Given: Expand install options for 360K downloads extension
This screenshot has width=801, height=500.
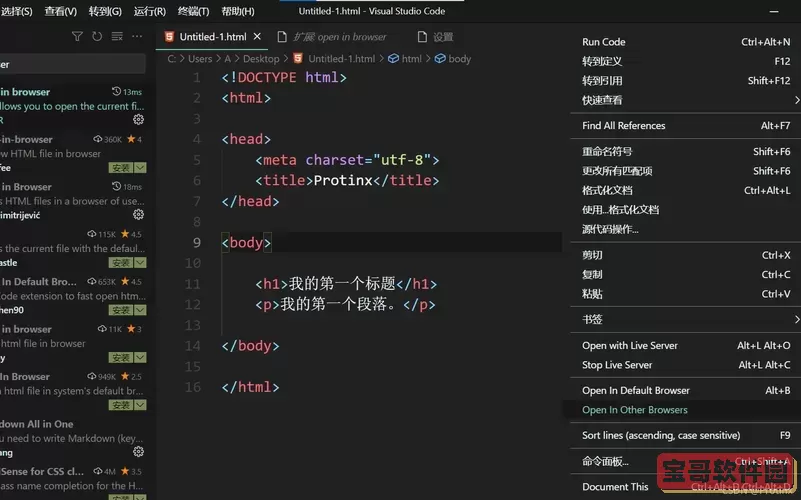Looking at the screenshot, I should tap(140, 168).
